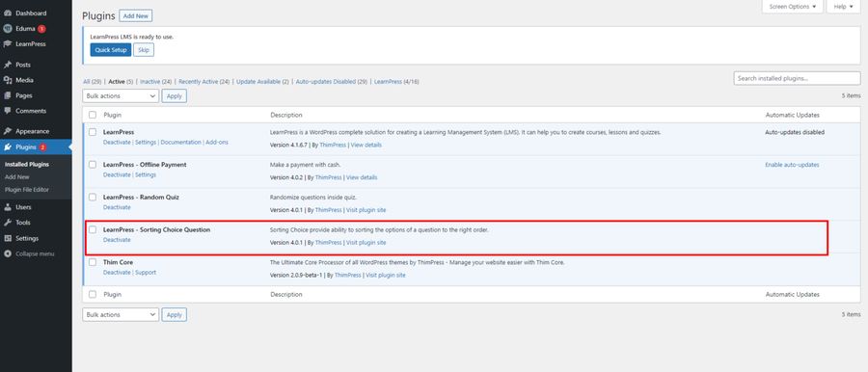Click the top Apply button
868x372 pixels.
(175, 95)
